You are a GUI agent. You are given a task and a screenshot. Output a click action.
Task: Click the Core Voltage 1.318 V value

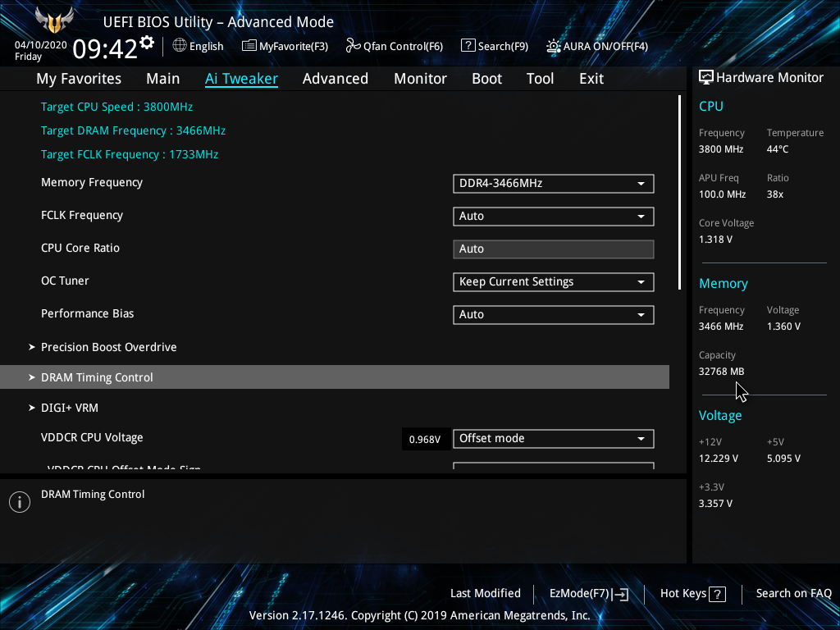click(715, 240)
